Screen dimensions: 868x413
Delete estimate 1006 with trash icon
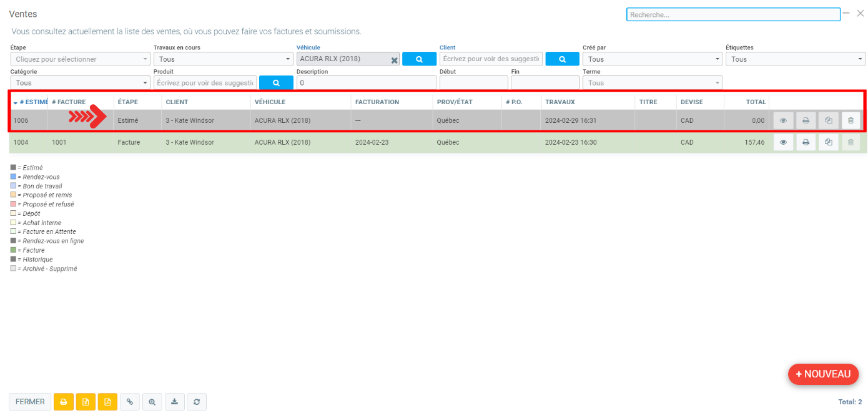tap(851, 120)
